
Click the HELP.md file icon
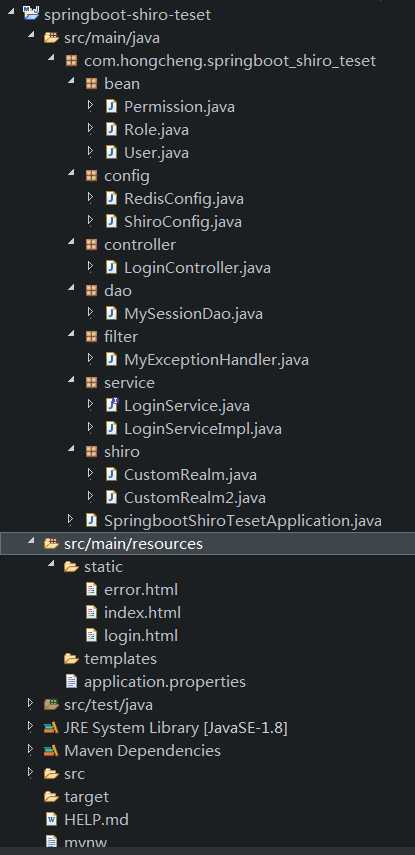(x=51, y=819)
